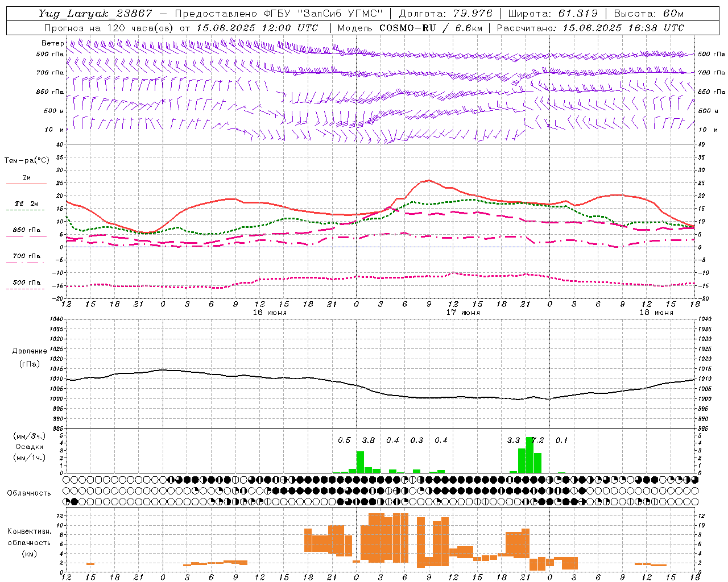Click the 0.3 precipitation total value

pos(417,440)
